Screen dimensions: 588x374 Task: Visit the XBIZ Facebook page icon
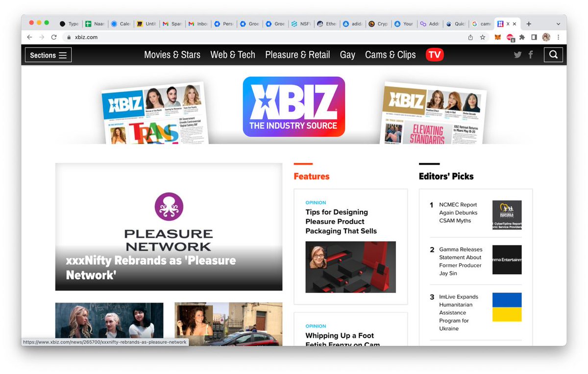[531, 55]
